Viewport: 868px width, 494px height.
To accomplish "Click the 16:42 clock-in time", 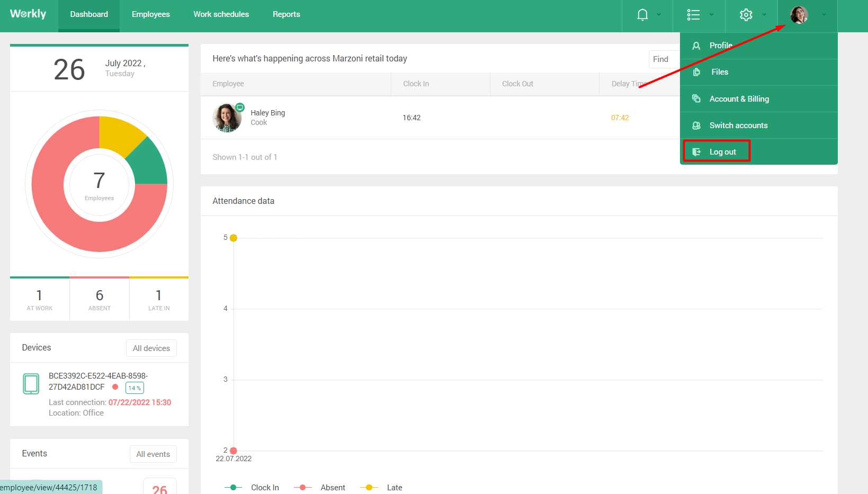I will 411,118.
